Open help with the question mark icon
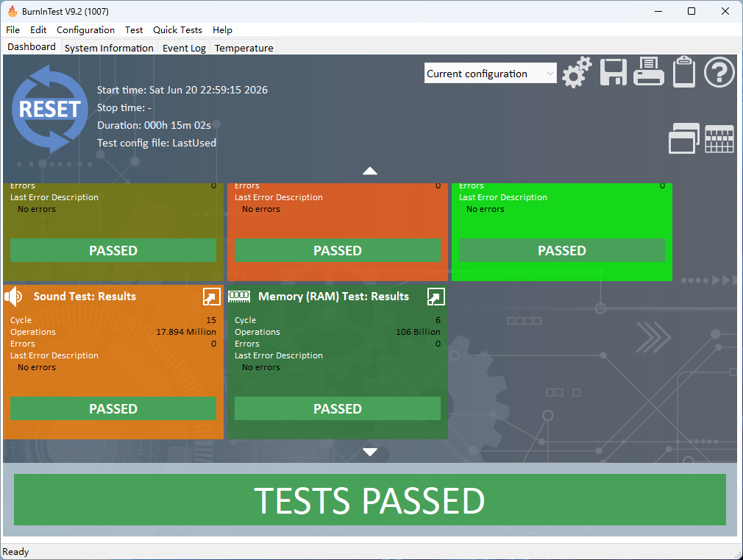 [719, 72]
